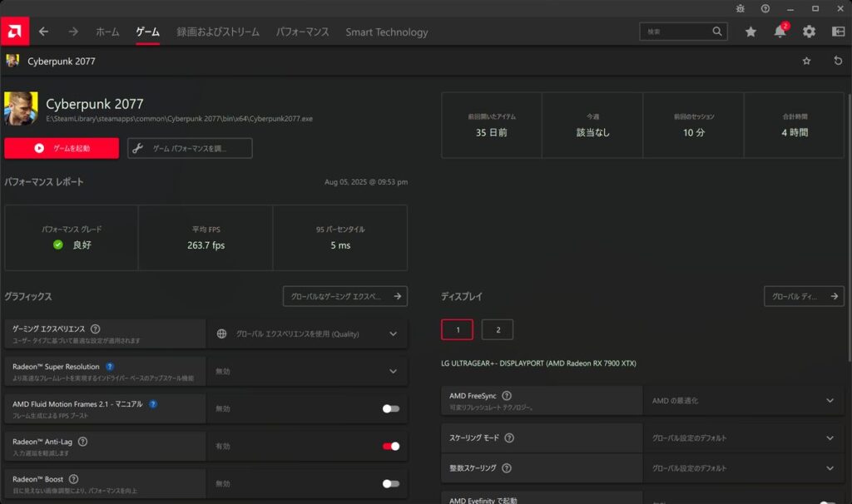Click the AMD logo home icon
The width and height of the screenshot is (852, 504).
(x=15, y=32)
